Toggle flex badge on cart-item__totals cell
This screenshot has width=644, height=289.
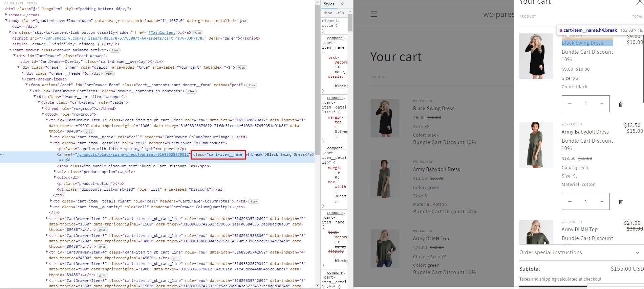coord(254,201)
